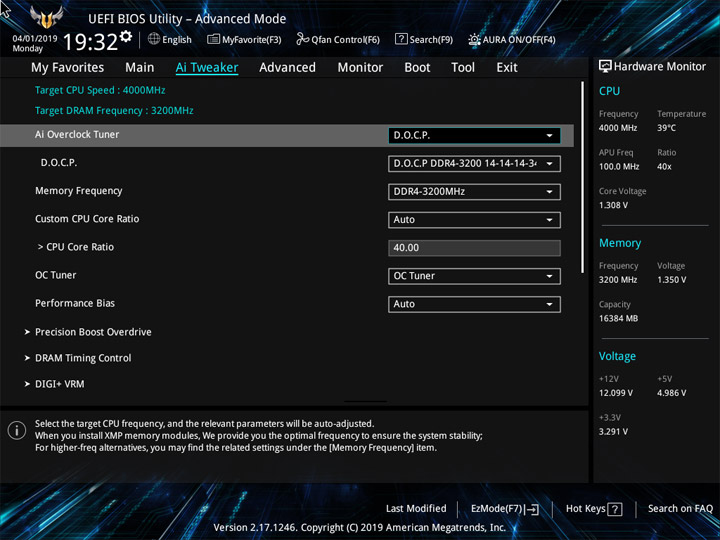Click EzMode(F7) text button
720x540 pixels.
click(497, 508)
